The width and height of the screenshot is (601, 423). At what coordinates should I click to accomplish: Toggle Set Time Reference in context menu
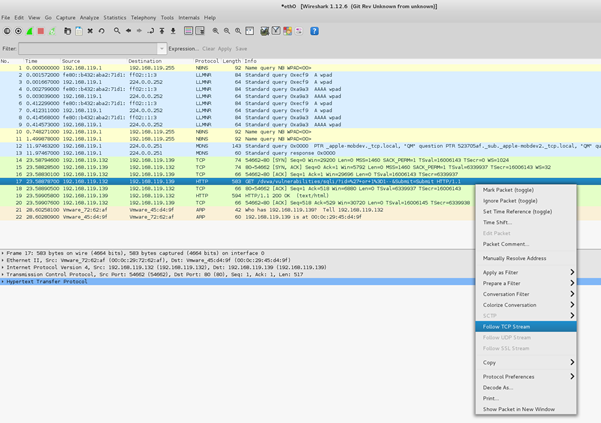(517, 211)
